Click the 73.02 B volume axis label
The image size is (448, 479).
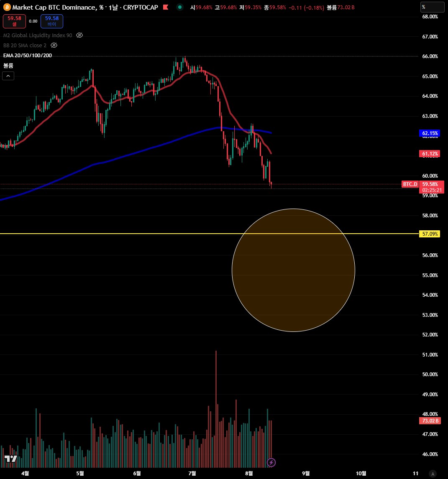429,420
